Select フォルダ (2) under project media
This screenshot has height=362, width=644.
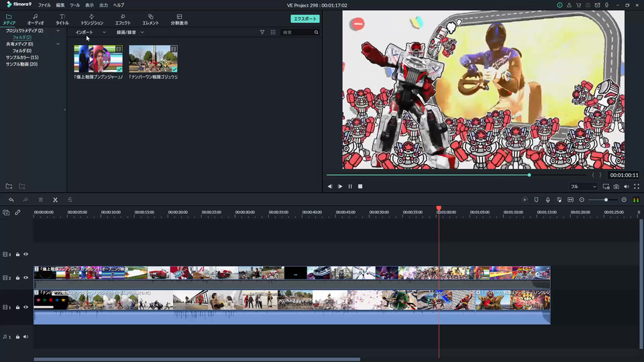click(x=21, y=38)
